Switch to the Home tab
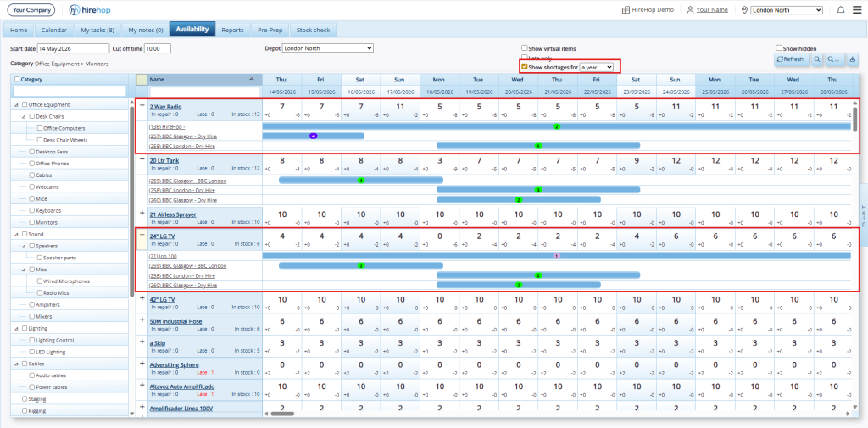 pos(19,30)
